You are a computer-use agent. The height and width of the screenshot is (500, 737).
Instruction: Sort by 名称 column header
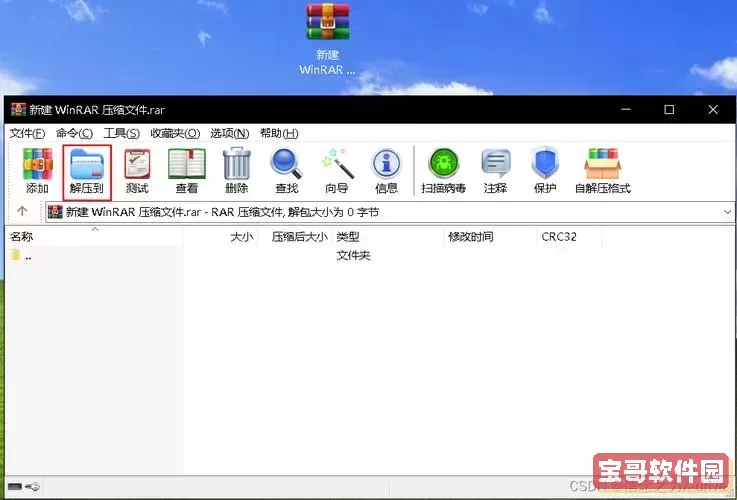pyautogui.click(x=94, y=237)
